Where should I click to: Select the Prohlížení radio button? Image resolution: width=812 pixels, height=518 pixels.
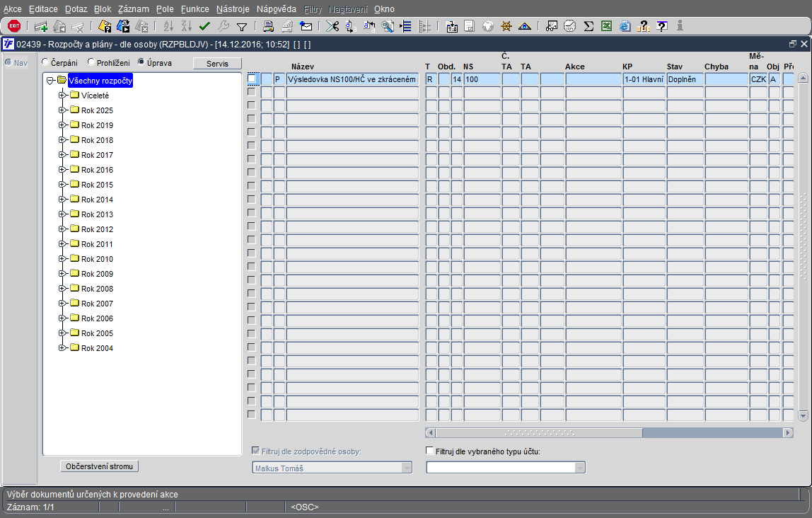point(91,62)
